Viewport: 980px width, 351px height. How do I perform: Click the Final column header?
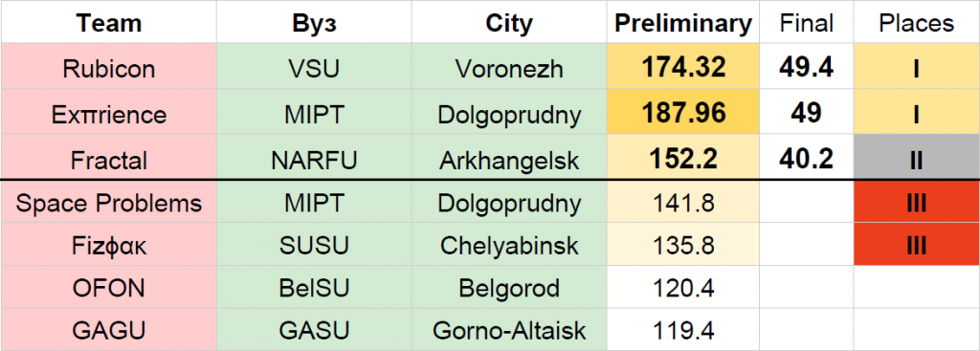806,23
